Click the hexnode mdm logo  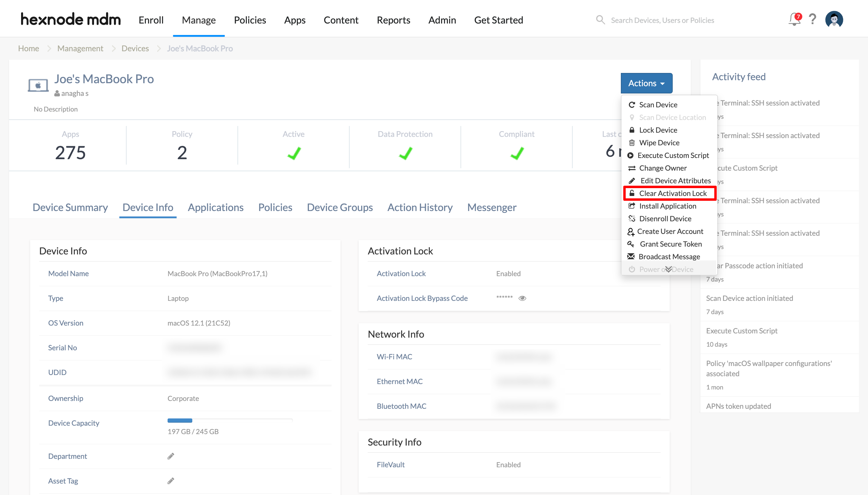point(71,19)
